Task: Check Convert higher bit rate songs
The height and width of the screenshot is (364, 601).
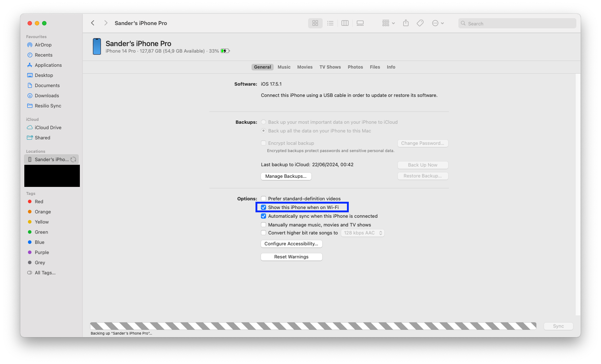Action: coord(263,233)
